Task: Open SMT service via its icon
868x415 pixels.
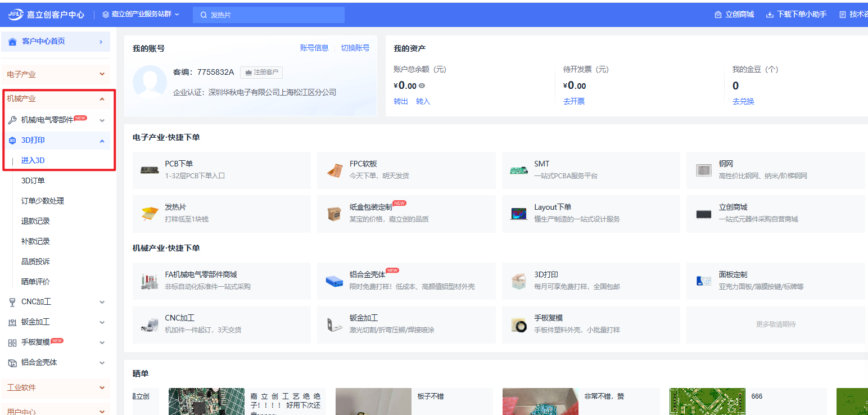Action: click(x=519, y=170)
